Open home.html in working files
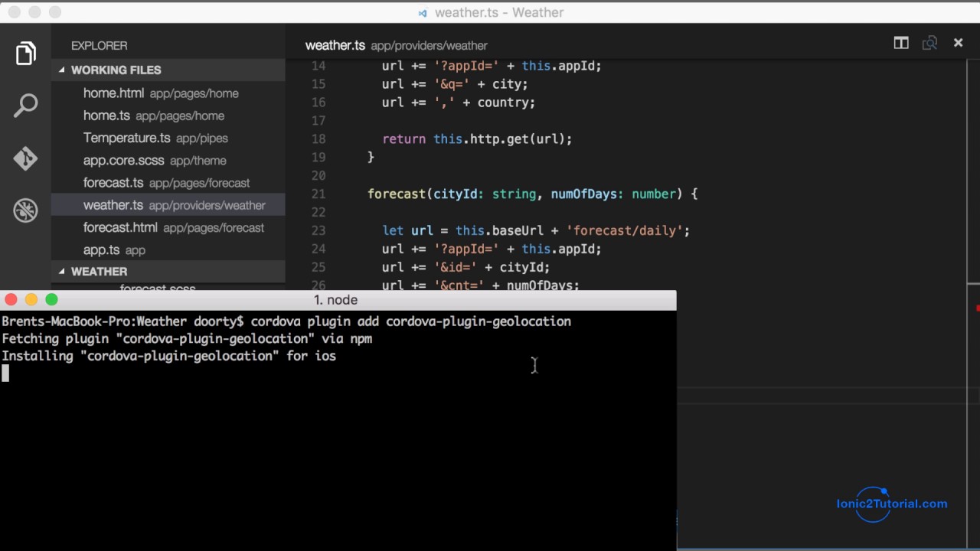 (x=168, y=93)
